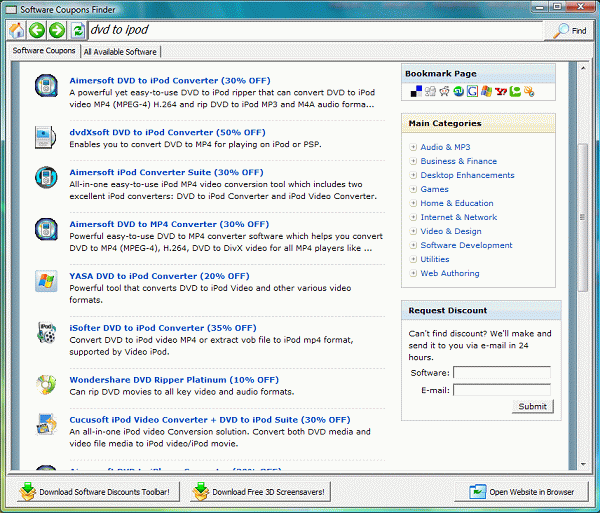
Task: Open Aimersoft DVD to iPod Converter (30% OFF) link
Action: 170,81
